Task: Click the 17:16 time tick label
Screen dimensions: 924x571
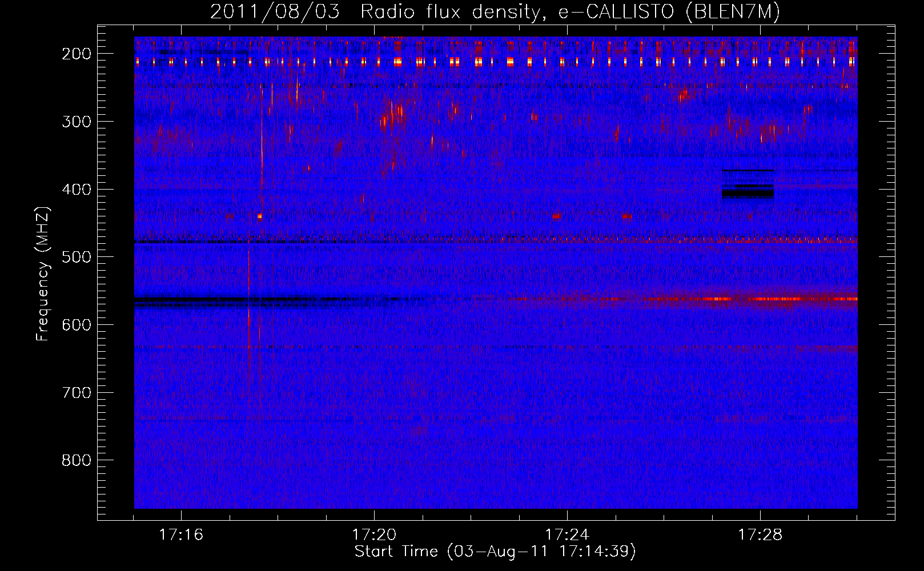Action: (x=181, y=535)
